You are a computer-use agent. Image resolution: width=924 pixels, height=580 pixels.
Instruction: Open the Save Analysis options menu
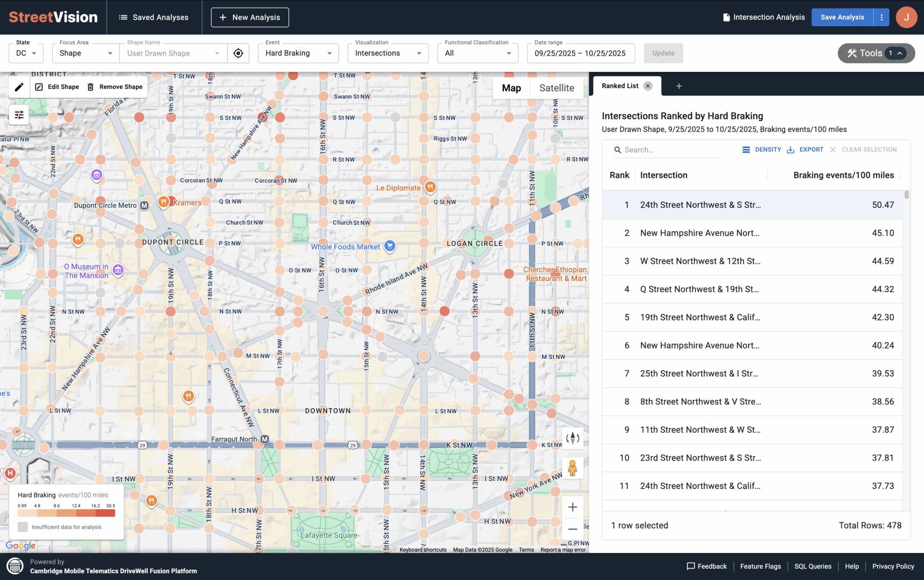(x=881, y=17)
